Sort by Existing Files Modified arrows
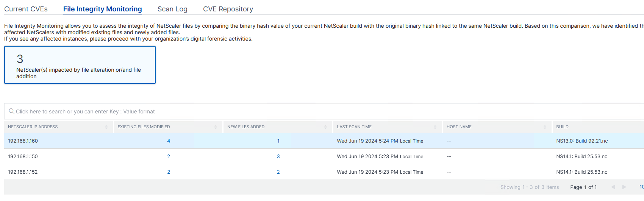Viewport: 644px width, 201px height. [216, 127]
